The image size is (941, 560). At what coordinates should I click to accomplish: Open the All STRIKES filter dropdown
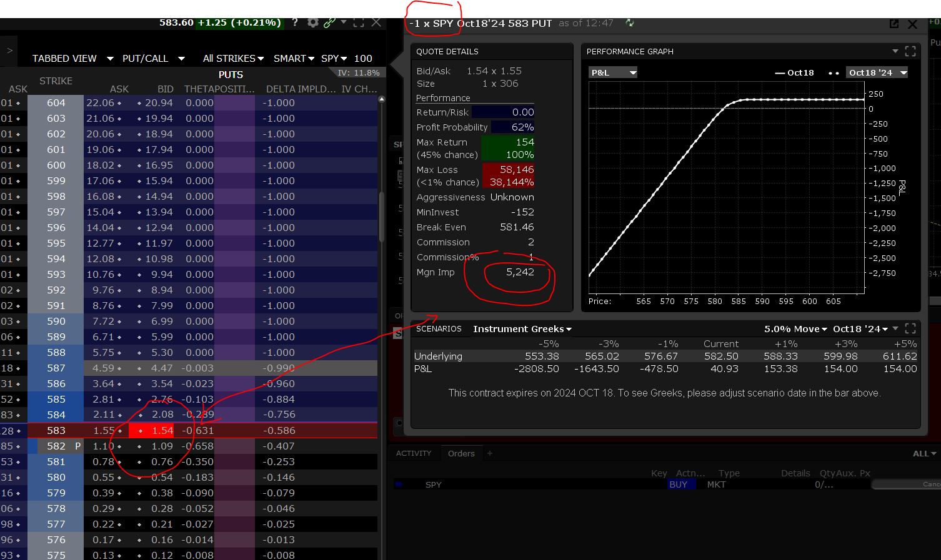point(233,58)
